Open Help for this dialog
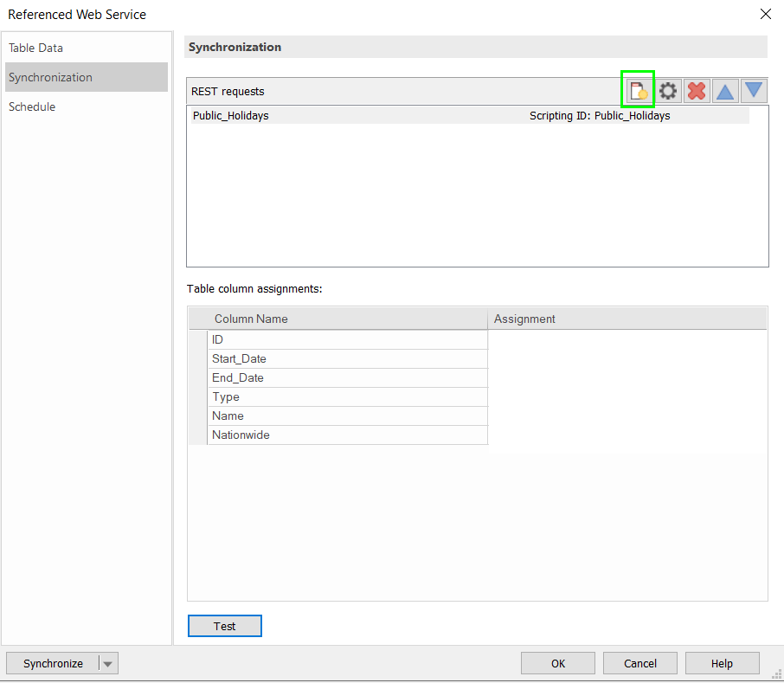This screenshot has height=683, width=784. 722,663
